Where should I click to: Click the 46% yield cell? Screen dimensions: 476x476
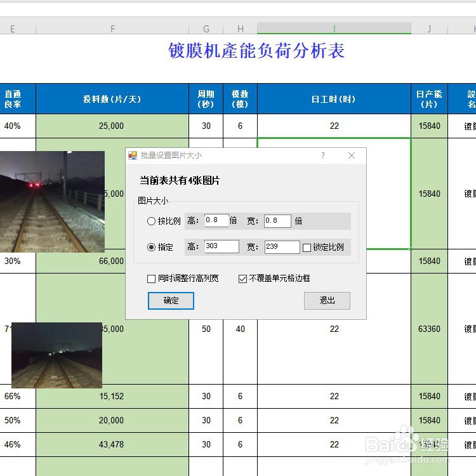18,444
